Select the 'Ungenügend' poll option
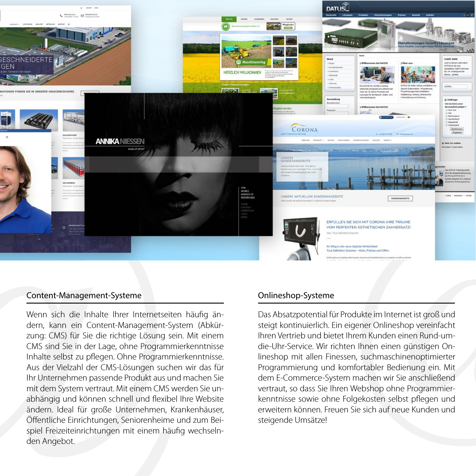The width and height of the screenshot is (476, 476). click(x=447, y=125)
